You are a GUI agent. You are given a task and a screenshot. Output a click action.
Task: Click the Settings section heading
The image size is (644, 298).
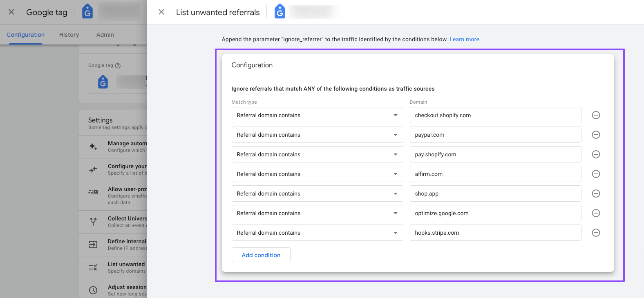tap(100, 120)
